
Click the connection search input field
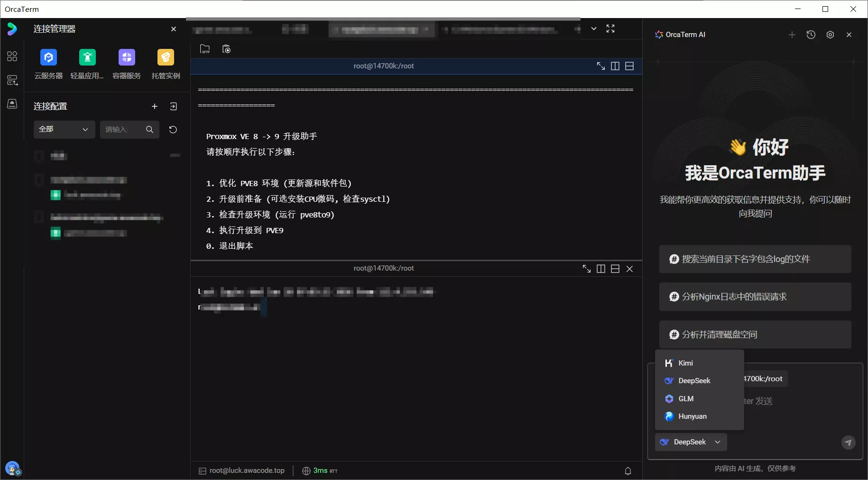click(x=122, y=130)
